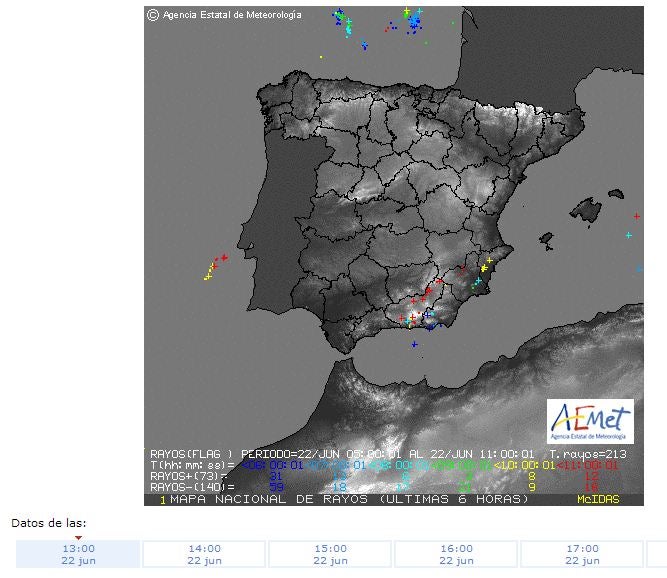
Task: Click the partially visible slot after 17:00
Action: point(657,554)
